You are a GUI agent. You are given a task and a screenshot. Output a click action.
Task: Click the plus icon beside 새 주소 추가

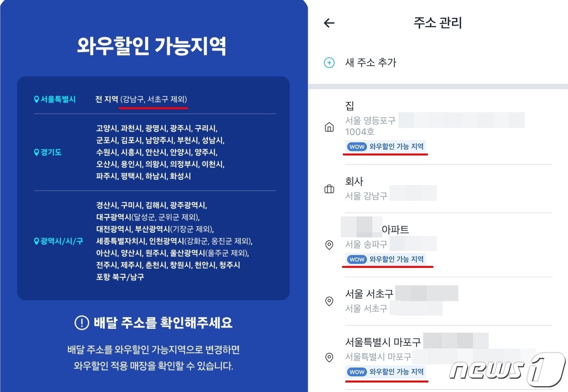coord(329,63)
